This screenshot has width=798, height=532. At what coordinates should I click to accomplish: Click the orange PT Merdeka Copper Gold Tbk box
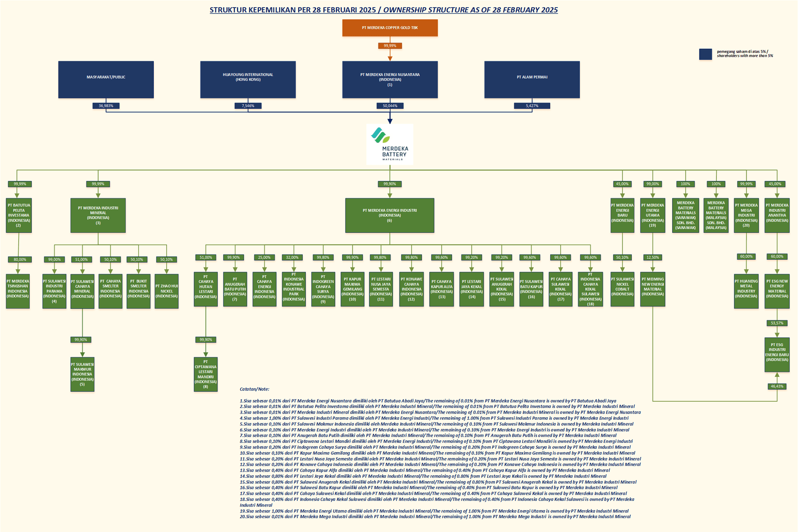click(390, 27)
